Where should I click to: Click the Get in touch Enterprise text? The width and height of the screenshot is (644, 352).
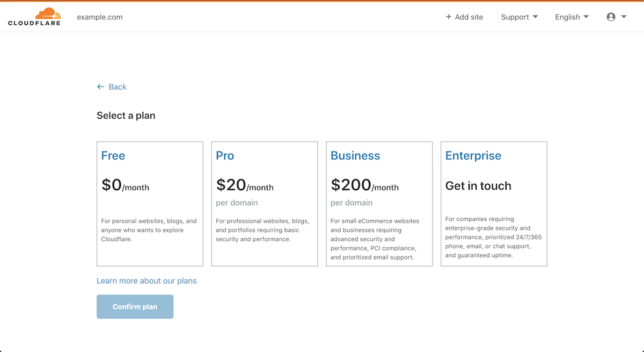pos(478,186)
